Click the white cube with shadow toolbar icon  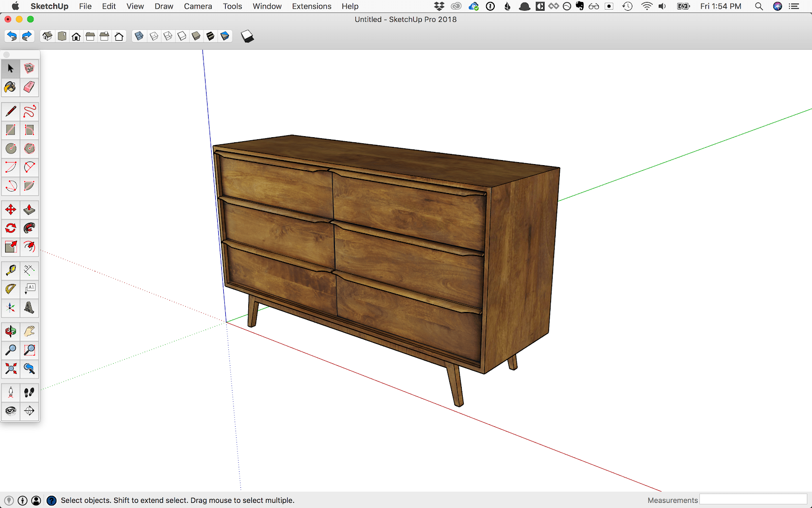(247, 36)
